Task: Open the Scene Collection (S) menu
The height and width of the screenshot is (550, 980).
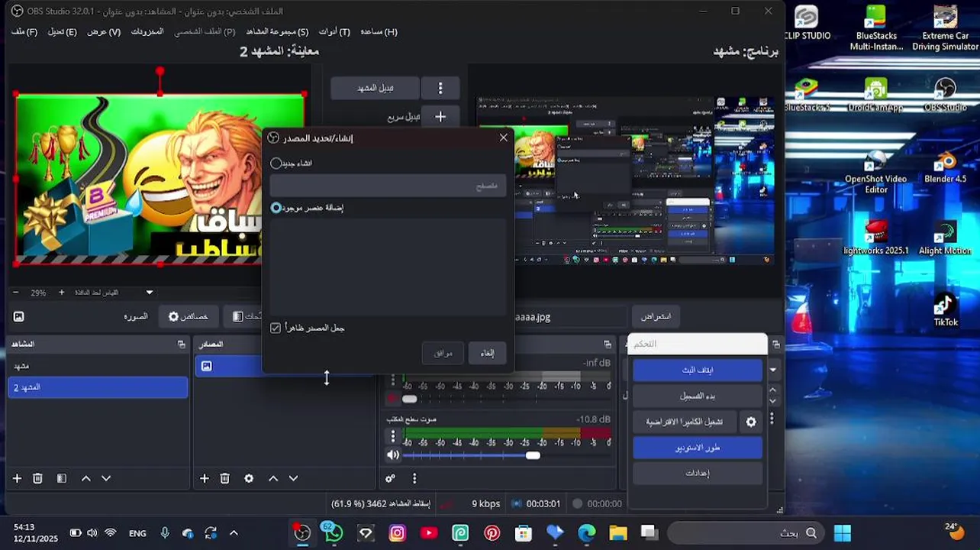Action: (x=277, y=32)
